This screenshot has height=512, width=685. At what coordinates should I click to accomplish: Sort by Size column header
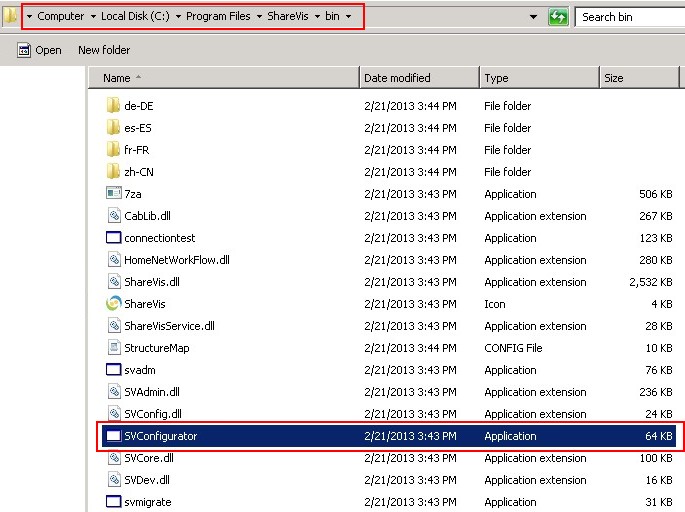640,78
